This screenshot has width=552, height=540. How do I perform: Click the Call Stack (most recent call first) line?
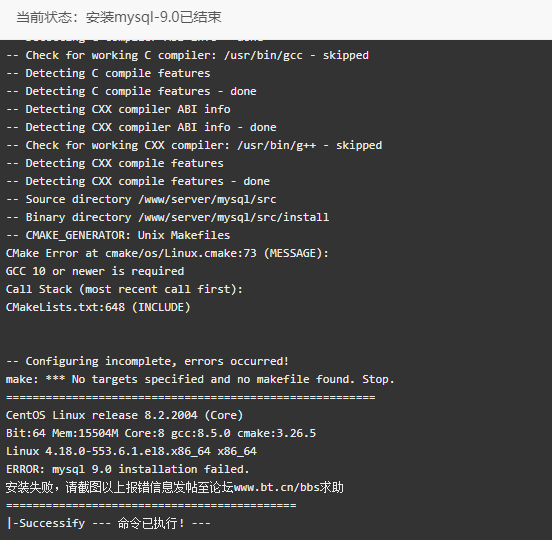pos(124,289)
